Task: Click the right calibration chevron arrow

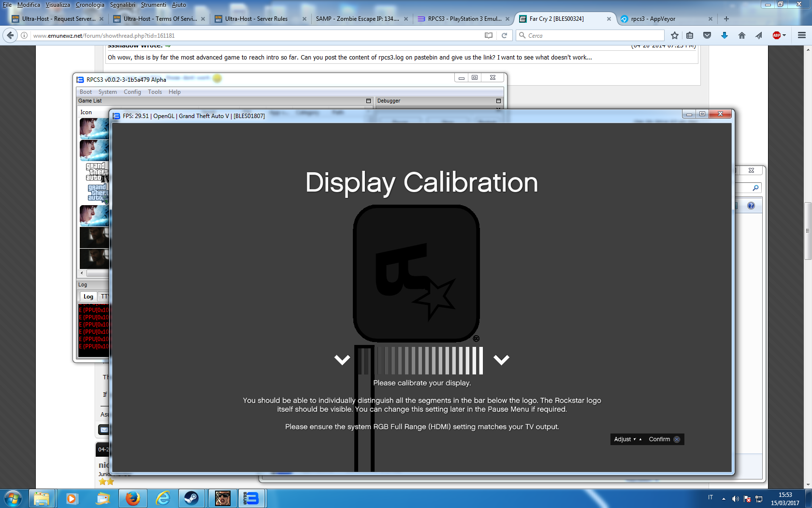Action: (x=501, y=359)
